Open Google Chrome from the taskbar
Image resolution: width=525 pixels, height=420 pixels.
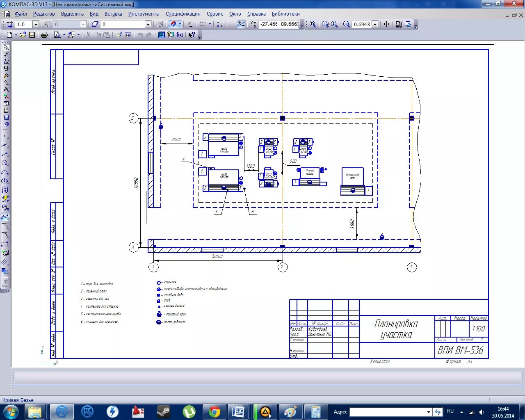coord(214,411)
